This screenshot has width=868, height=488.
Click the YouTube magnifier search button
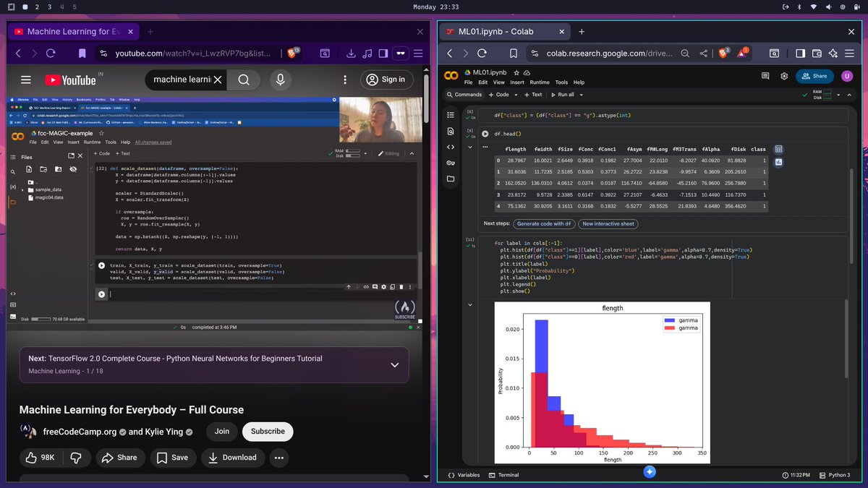pyautogui.click(x=244, y=80)
